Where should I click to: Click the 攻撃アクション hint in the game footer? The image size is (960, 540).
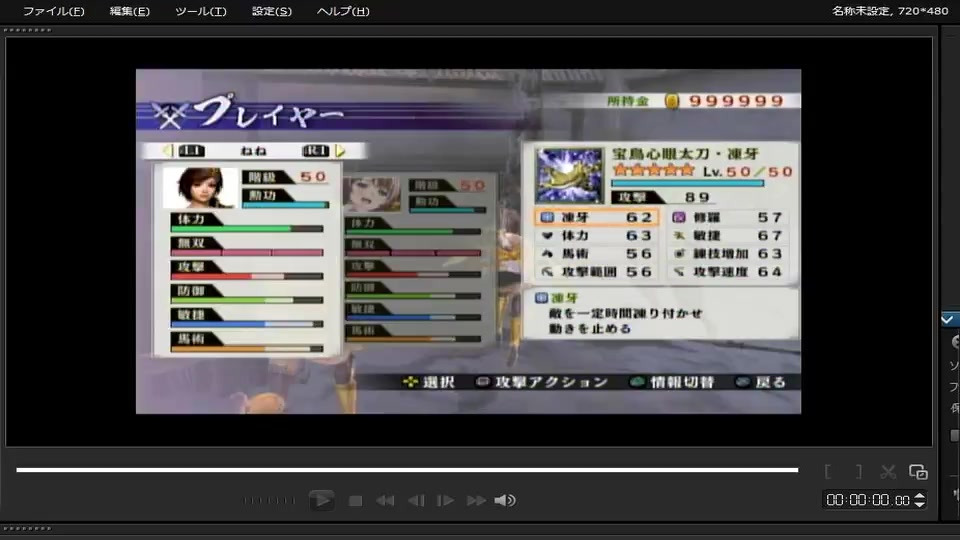click(x=542, y=382)
